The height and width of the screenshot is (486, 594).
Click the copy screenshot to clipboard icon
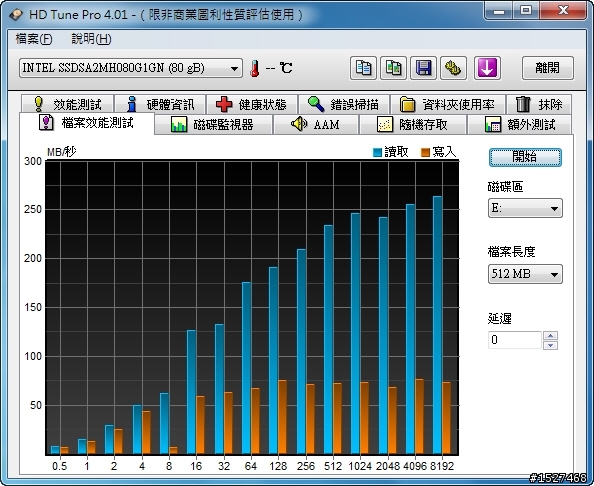[x=393, y=68]
